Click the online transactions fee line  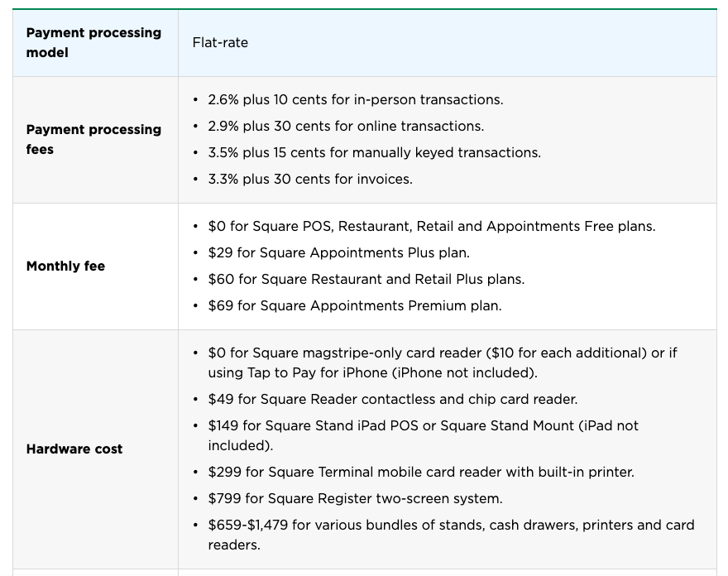point(346,127)
